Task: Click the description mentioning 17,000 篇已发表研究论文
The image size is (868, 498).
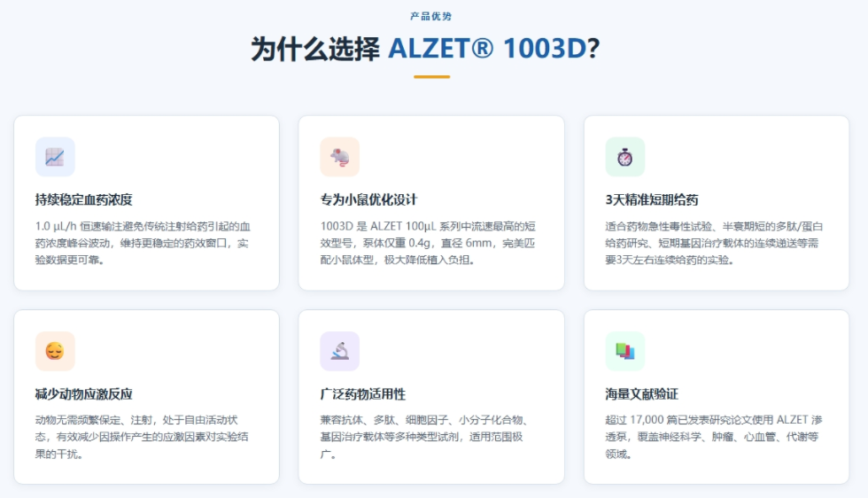Action: 714,437
